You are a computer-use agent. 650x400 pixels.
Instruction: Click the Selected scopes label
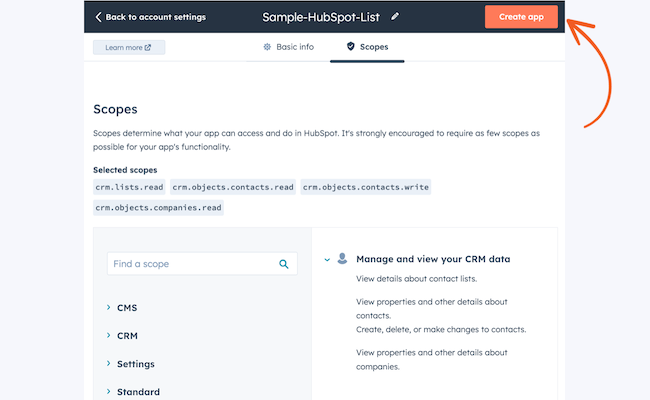[125, 170]
